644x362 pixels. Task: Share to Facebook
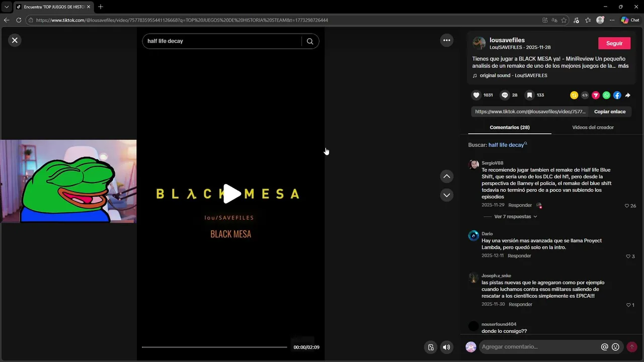click(617, 95)
